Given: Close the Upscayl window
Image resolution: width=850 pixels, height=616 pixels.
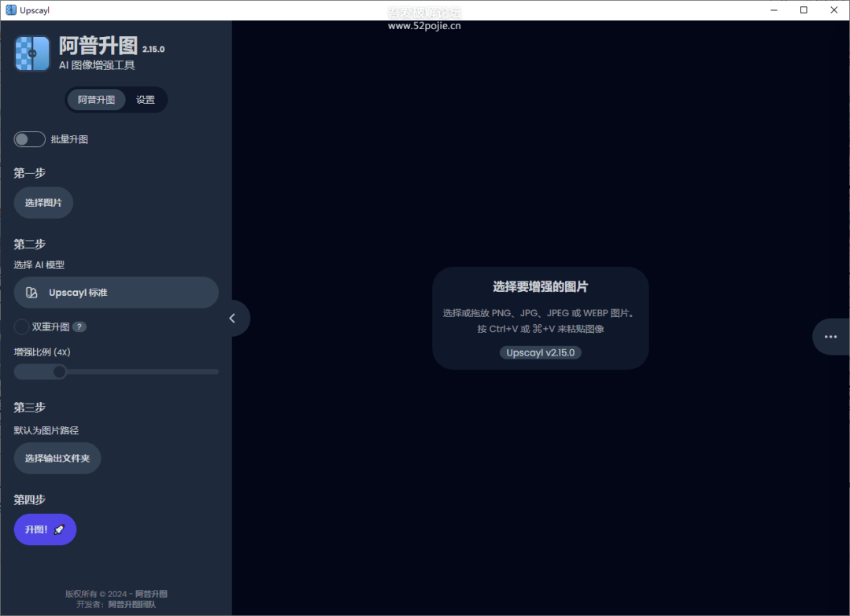Looking at the screenshot, I should (833, 9).
